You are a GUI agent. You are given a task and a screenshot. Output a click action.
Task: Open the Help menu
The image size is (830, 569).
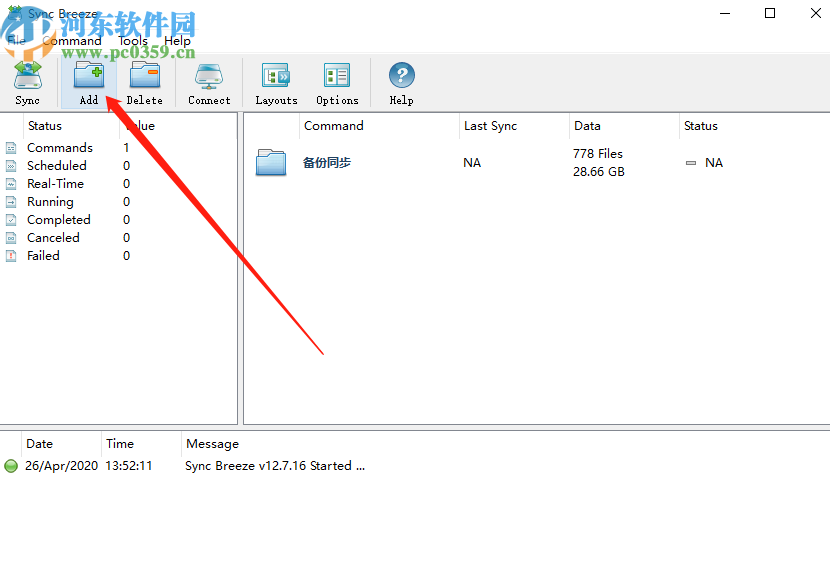point(177,41)
